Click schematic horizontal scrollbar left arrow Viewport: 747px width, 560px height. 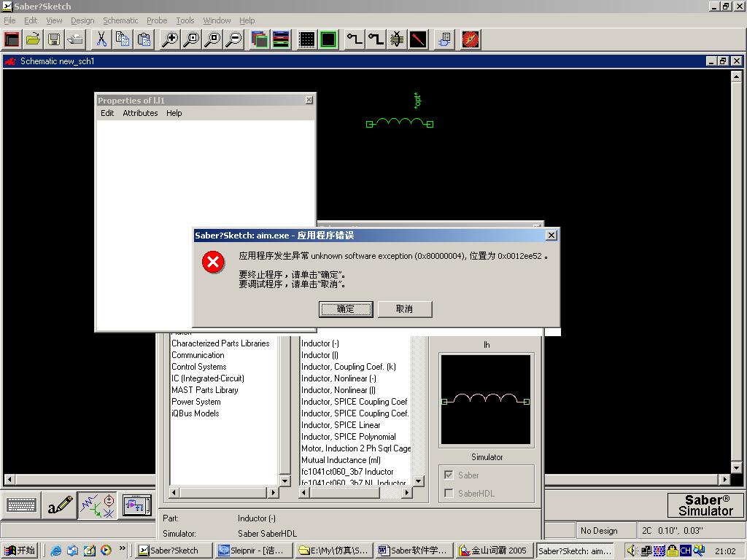click(x=9, y=479)
